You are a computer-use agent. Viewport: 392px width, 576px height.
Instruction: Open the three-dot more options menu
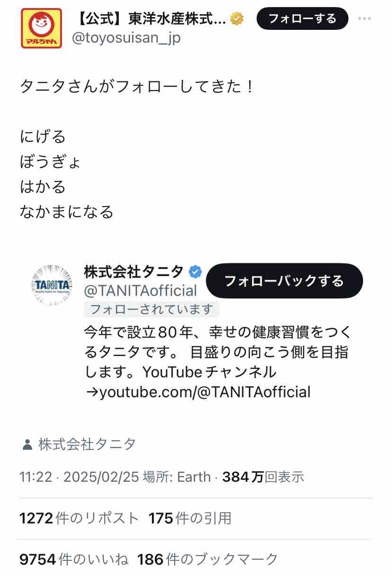click(364, 19)
